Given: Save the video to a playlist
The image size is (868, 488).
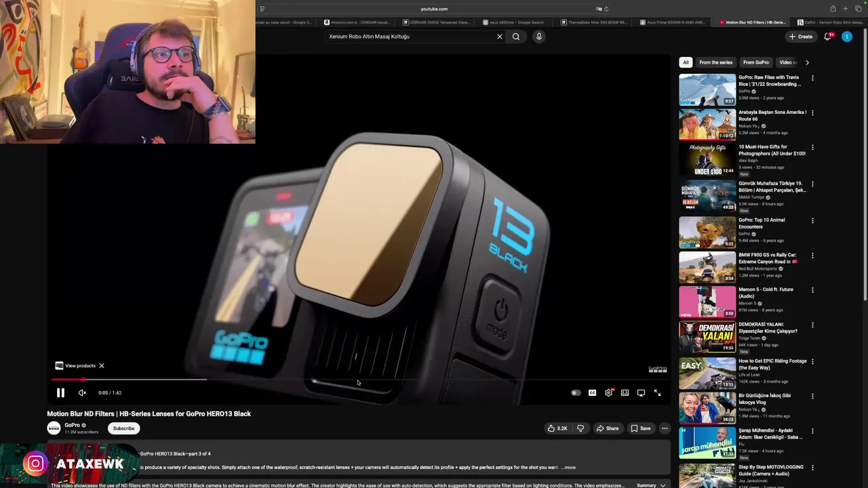Looking at the screenshot, I should (641, 428).
